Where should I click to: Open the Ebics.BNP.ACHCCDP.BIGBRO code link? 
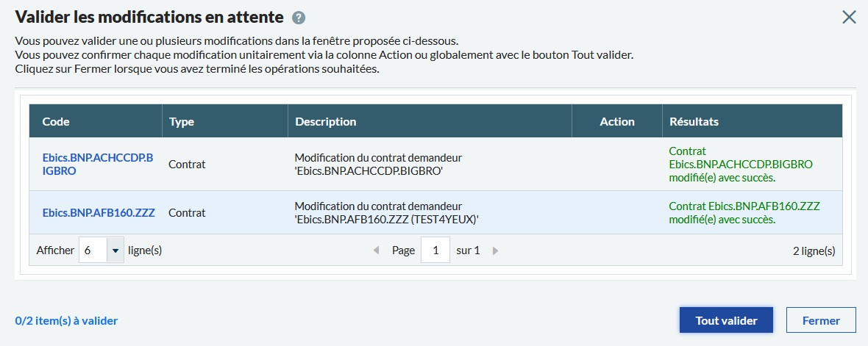tap(98, 164)
